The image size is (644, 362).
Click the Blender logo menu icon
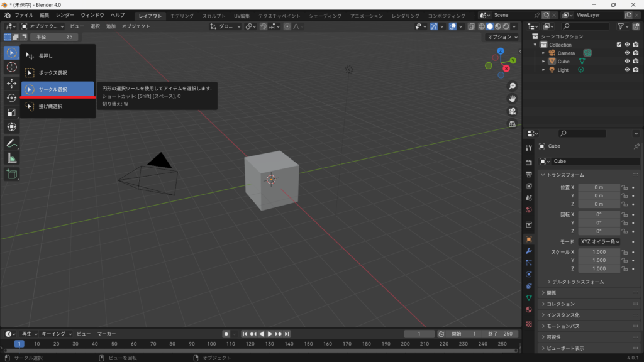click(x=8, y=15)
